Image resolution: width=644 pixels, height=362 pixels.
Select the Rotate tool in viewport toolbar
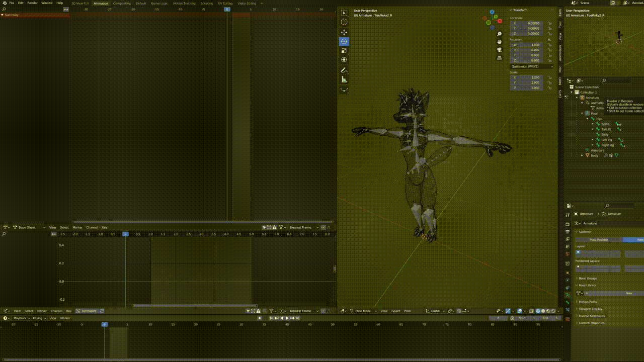click(344, 42)
